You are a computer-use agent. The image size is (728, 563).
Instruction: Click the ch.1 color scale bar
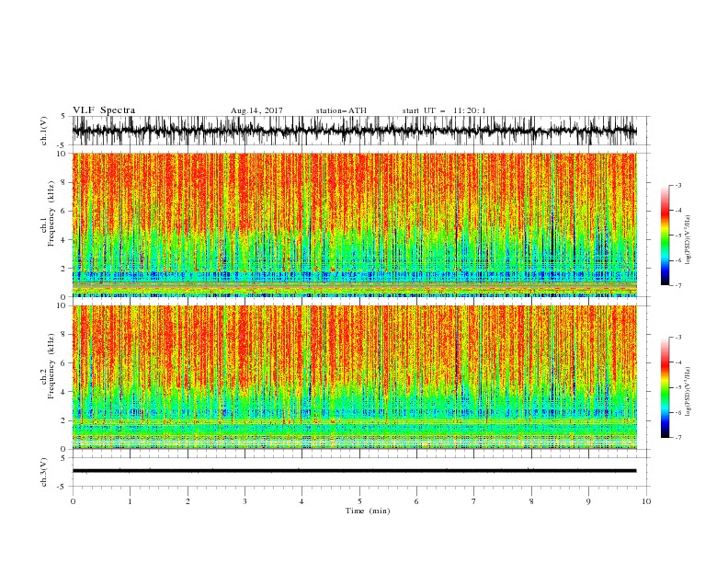665,236
